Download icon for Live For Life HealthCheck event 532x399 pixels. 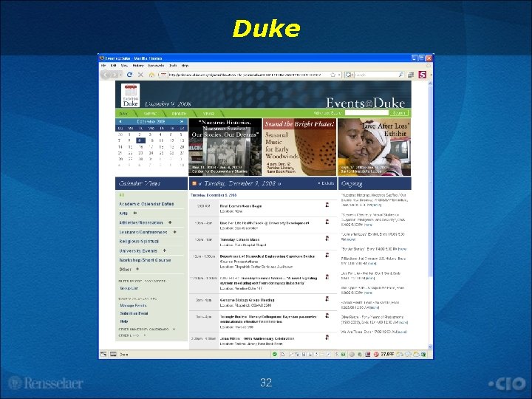[x=327, y=222]
